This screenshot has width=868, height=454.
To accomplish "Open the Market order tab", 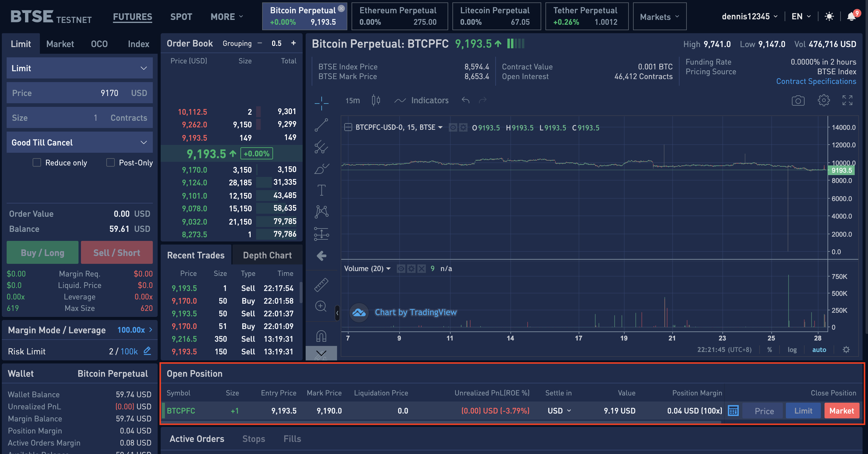I will (60, 44).
